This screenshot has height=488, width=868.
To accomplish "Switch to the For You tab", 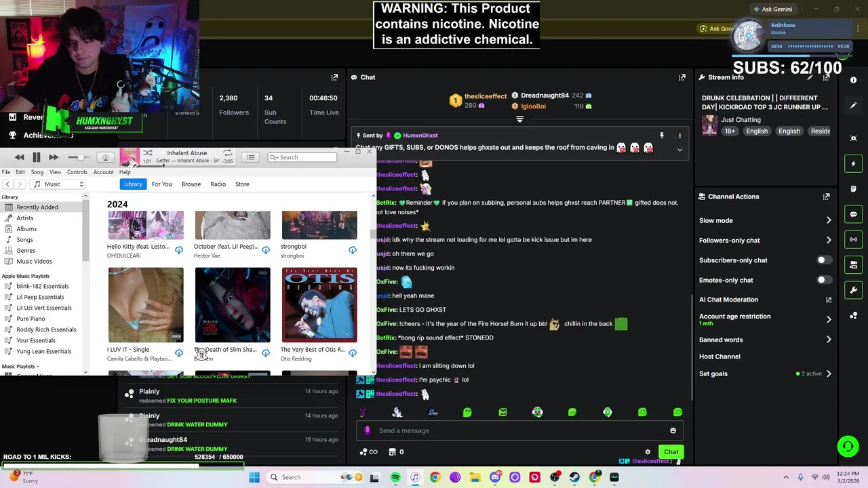I will click(161, 184).
